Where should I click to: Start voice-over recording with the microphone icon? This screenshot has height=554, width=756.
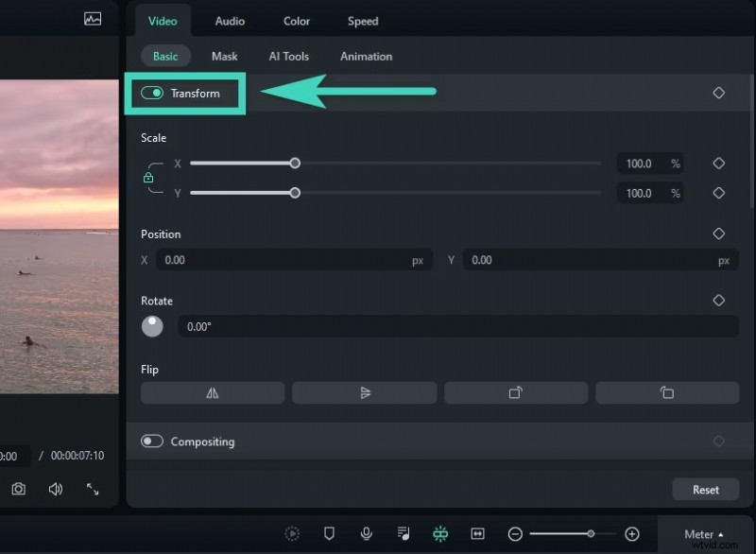367,533
